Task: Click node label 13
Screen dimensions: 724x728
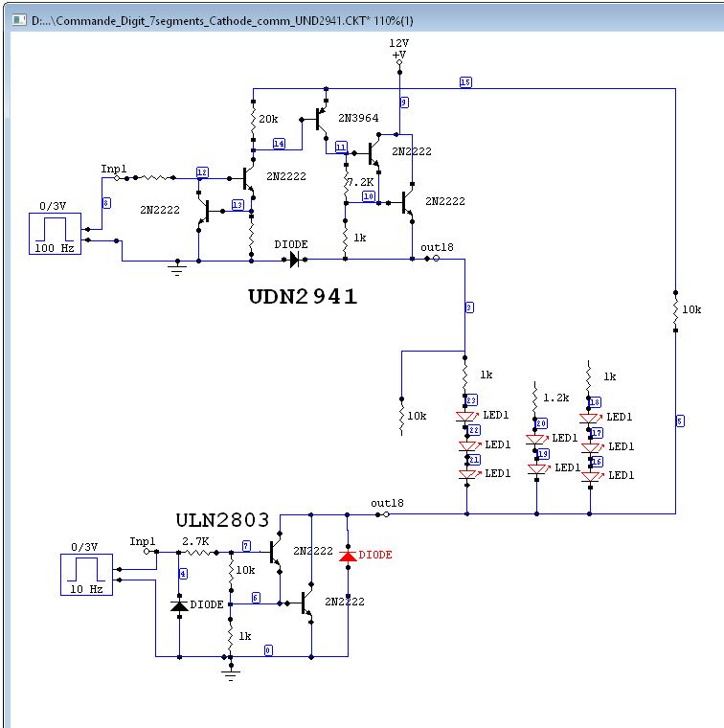Action: coord(238,205)
